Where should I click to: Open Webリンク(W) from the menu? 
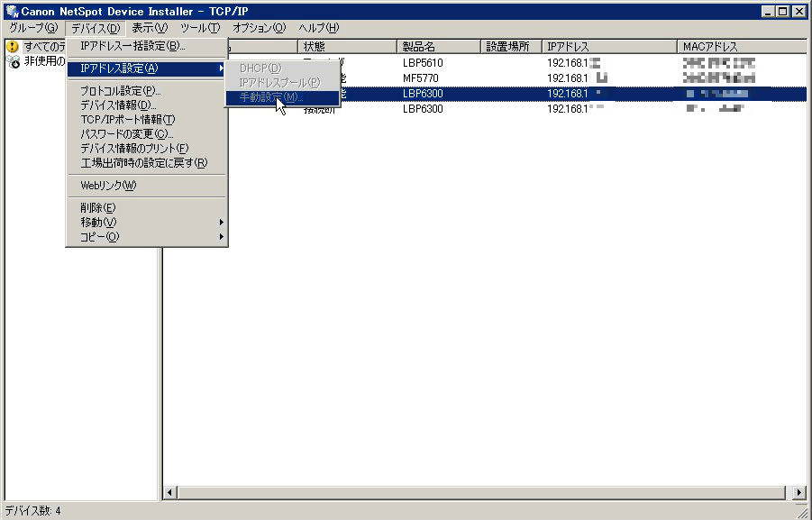click(x=147, y=186)
